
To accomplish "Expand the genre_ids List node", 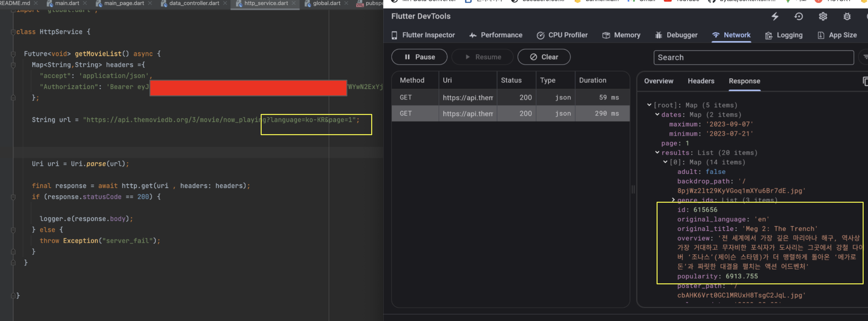I will (673, 200).
